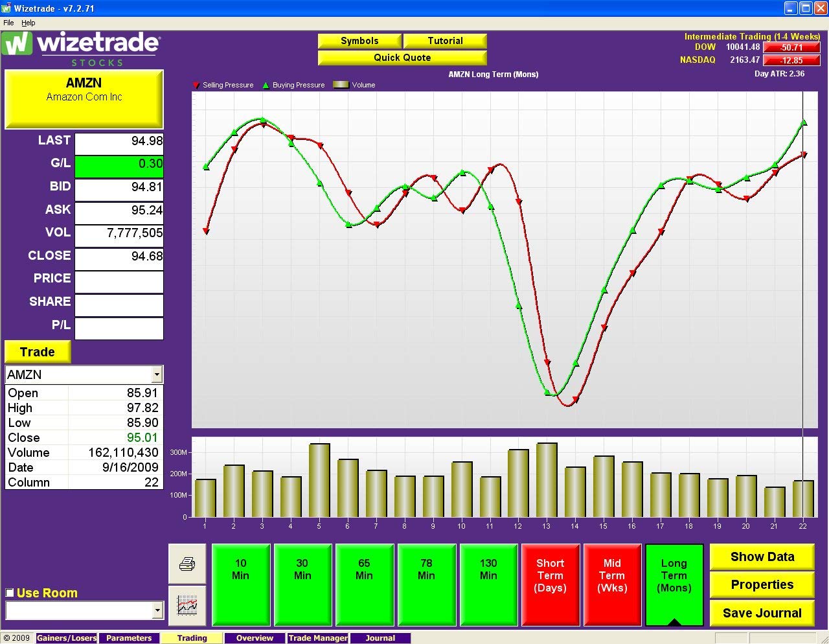Click the P/L input field

119,328
